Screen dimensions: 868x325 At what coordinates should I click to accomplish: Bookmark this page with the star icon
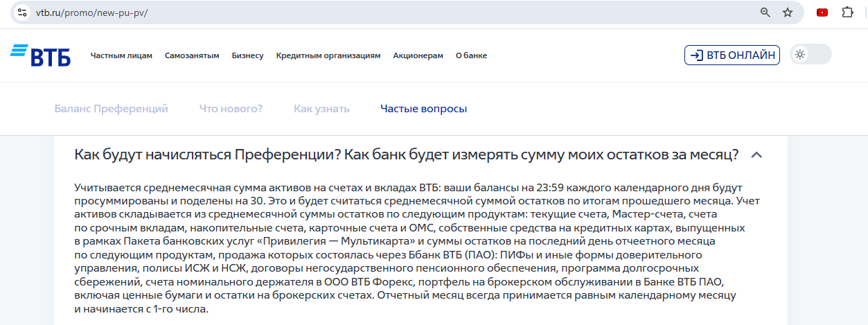click(x=788, y=12)
